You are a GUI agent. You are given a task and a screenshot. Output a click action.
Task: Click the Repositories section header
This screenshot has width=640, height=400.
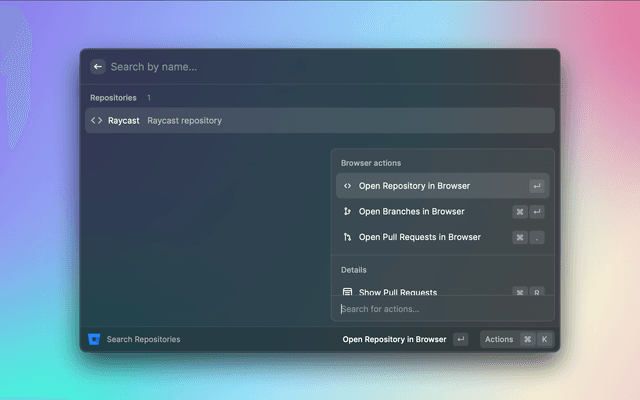pyautogui.click(x=113, y=98)
